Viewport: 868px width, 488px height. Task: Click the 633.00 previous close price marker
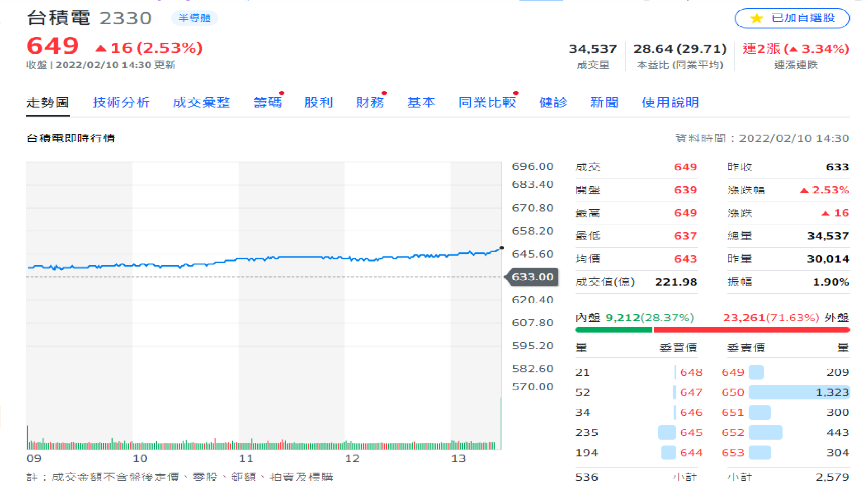pyautogui.click(x=533, y=277)
